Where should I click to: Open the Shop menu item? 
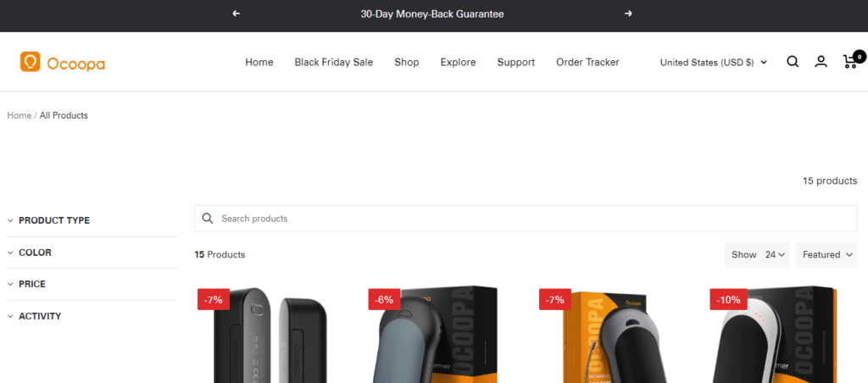[407, 62]
